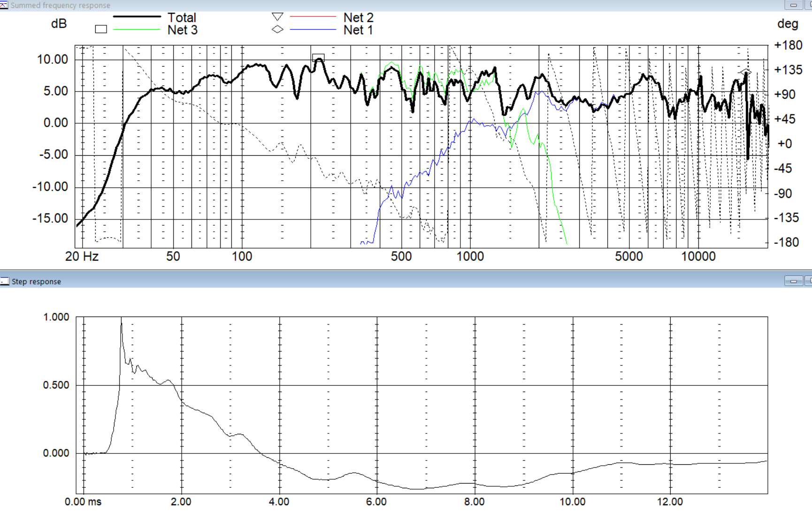Viewport: 812px width, 522px height.
Task: Focus the Step response title text
Action: [36, 281]
